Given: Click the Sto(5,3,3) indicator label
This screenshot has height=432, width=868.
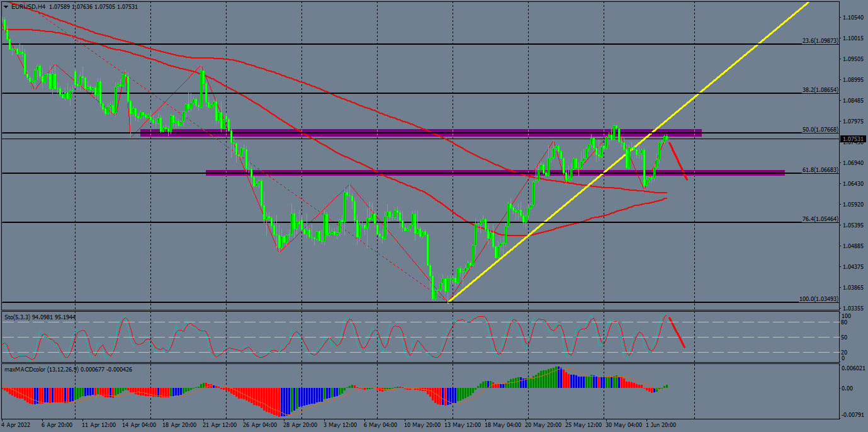Looking at the screenshot, I should [40, 317].
